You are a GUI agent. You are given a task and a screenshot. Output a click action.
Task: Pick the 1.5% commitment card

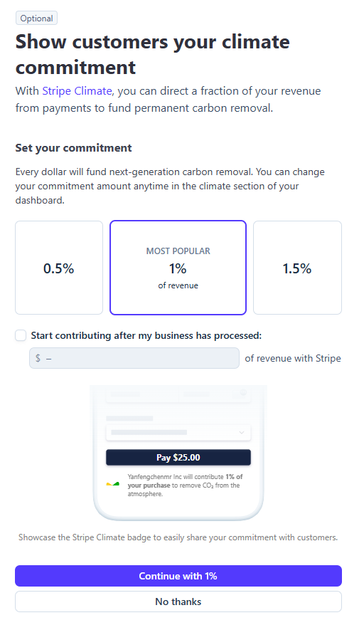click(297, 268)
